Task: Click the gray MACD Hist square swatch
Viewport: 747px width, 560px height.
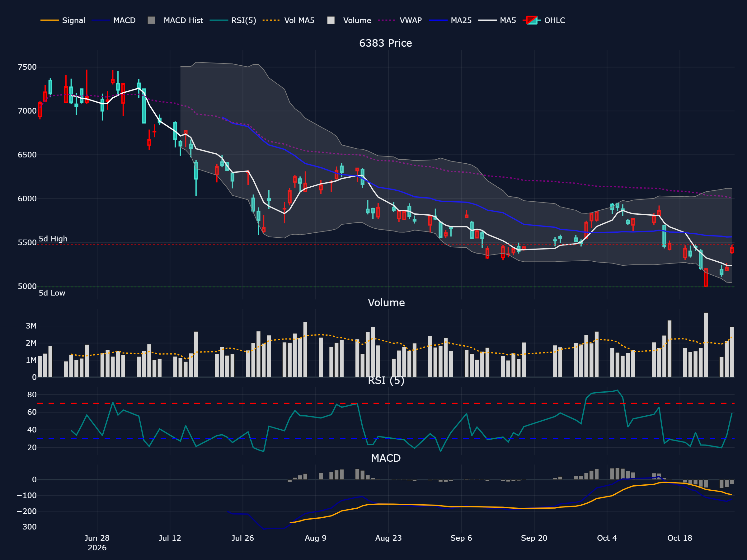Action: coord(151,20)
